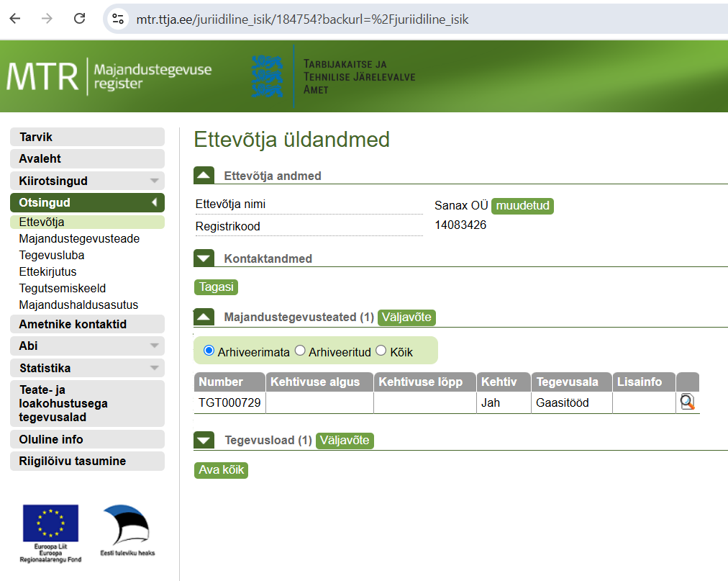Click the browser address bar URL

point(302,19)
